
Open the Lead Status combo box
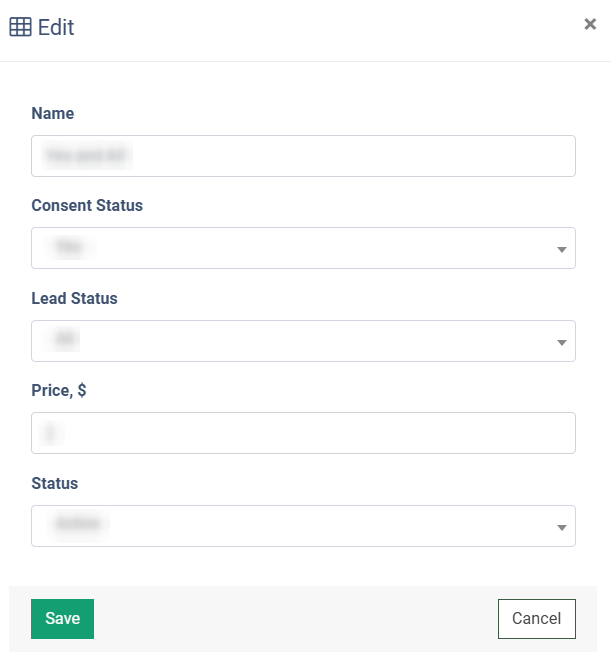pyautogui.click(x=303, y=341)
